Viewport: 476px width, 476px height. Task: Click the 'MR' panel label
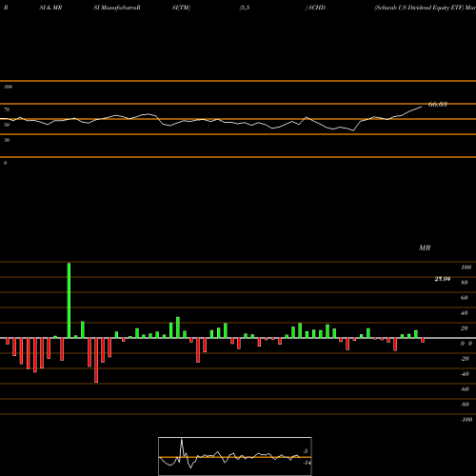(425, 248)
